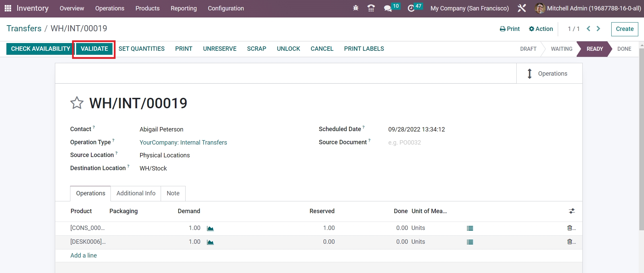Switch to Additional Info tab
Image resolution: width=644 pixels, height=273 pixels.
pyautogui.click(x=136, y=193)
